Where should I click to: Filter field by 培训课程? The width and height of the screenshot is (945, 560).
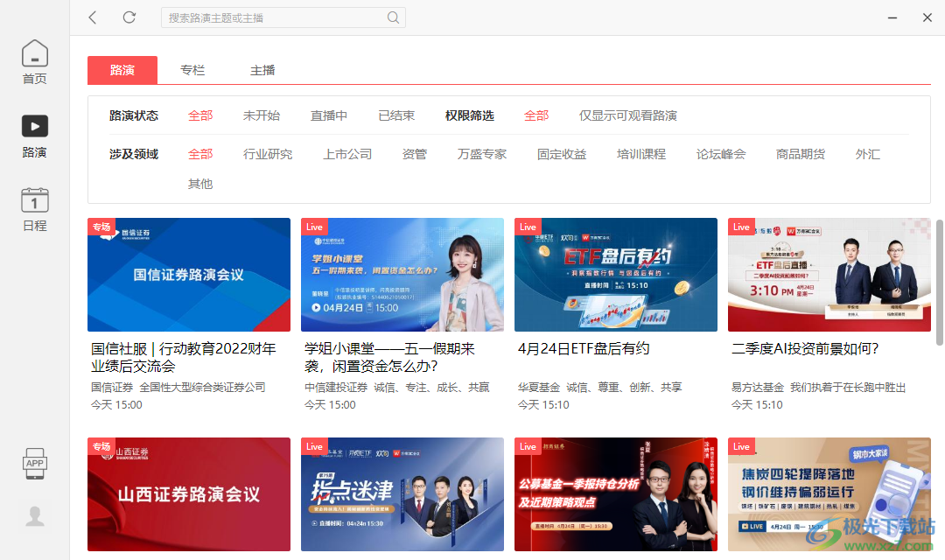[641, 154]
